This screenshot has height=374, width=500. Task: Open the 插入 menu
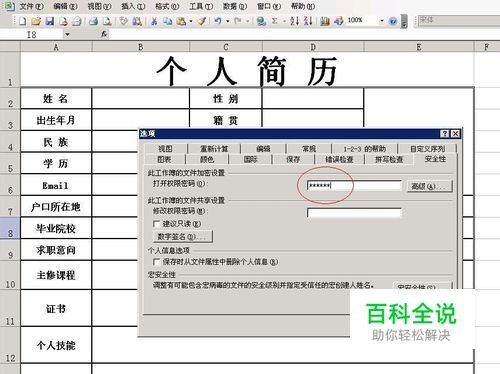pyautogui.click(x=133, y=6)
